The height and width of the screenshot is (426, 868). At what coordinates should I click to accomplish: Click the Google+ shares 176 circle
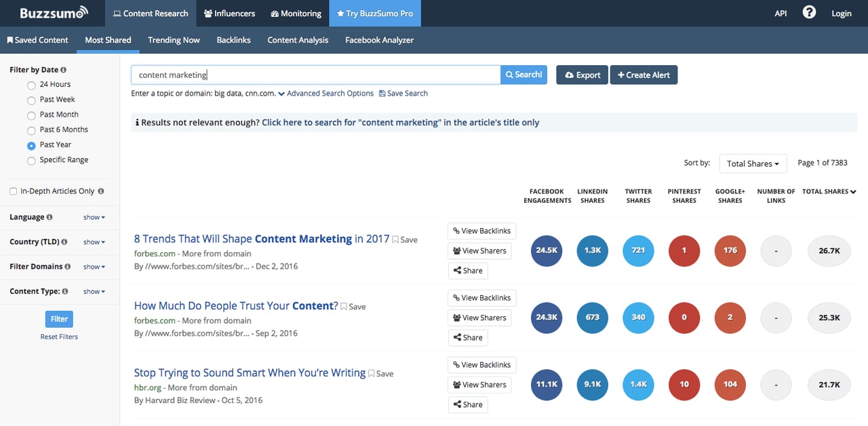pyautogui.click(x=730, y=250)
